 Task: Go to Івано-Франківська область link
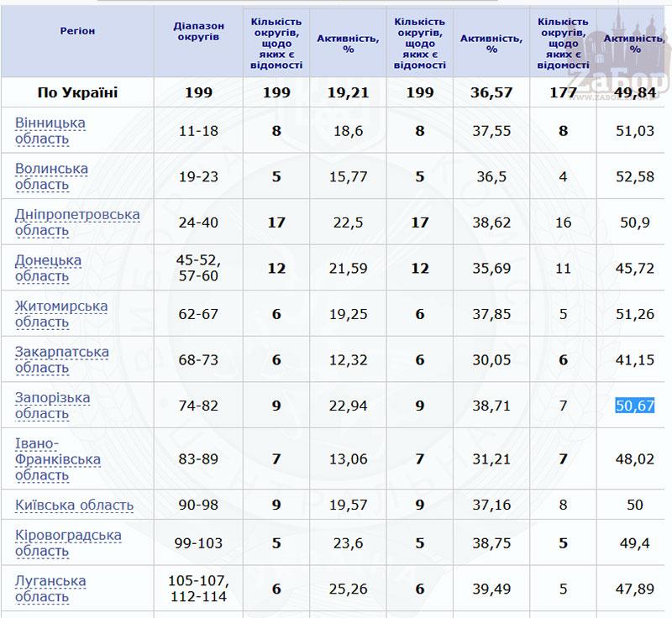58,459
